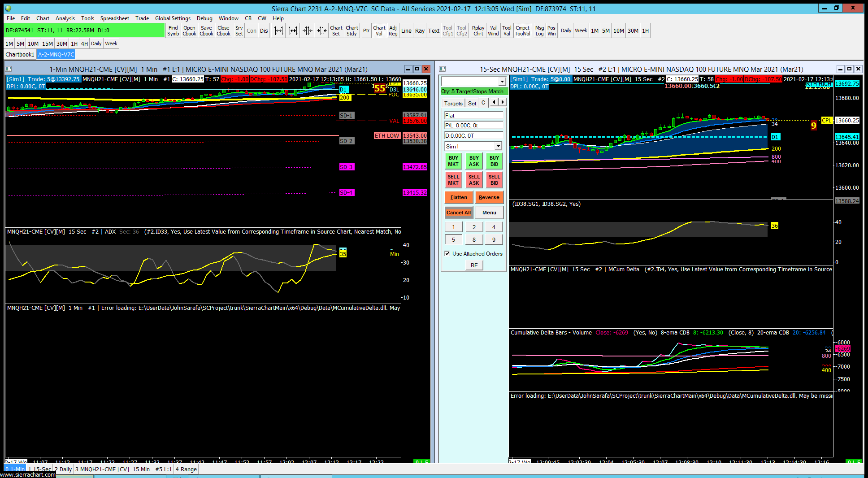Viewport: 868px width, 478px height.
Task: Set order quantity to 8
Action: (474, 239)
